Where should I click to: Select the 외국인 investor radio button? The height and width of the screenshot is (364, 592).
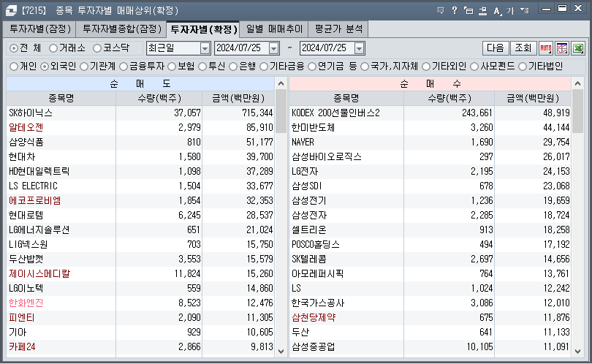pos(45,67)
